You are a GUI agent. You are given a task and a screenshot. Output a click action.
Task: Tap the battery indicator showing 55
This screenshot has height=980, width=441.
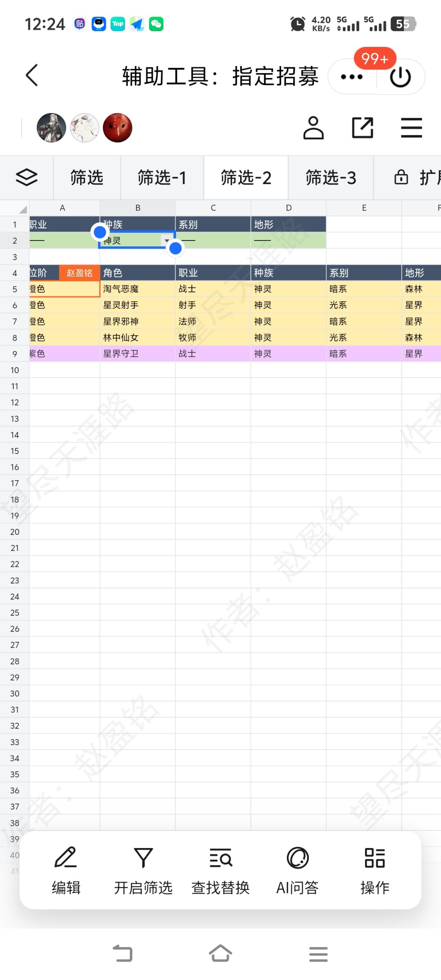click(403, 24)
